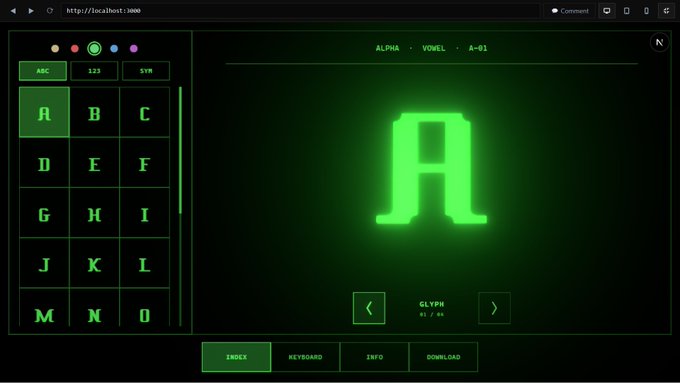
Task: Select glyph D in the grid
Action: 44,163
